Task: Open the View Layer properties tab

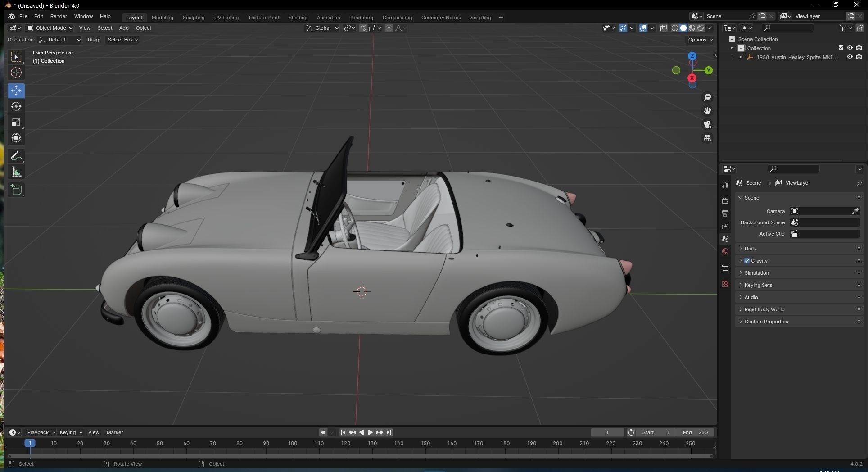Action: (725, 226)
